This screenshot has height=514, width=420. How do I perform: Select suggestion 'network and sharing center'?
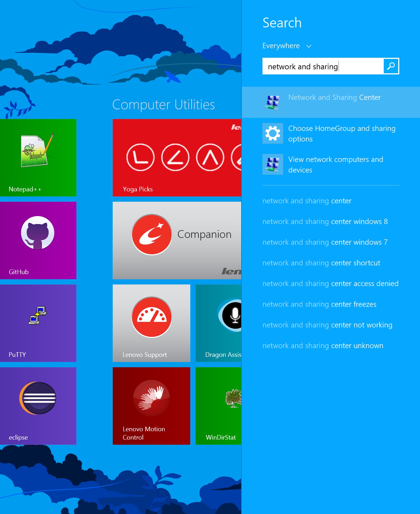click(x=307, y=201)
